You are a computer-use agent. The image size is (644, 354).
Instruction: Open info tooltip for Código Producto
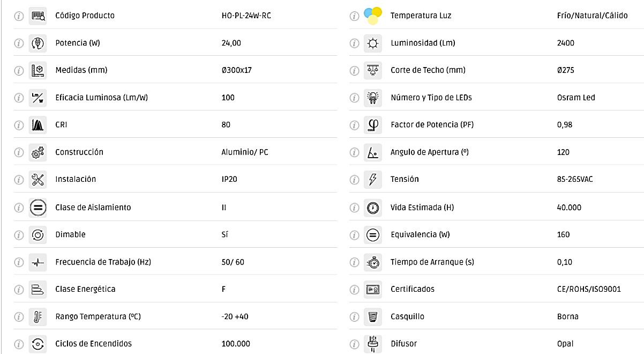[x=19, y=16]
